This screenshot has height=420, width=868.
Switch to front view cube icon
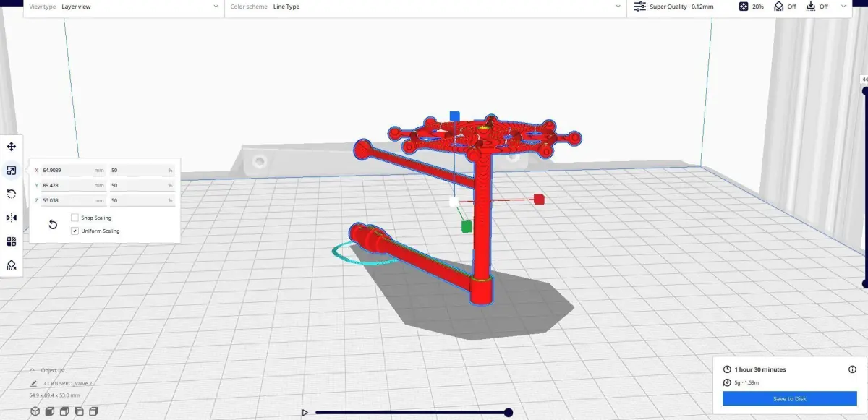click(50, 411)
